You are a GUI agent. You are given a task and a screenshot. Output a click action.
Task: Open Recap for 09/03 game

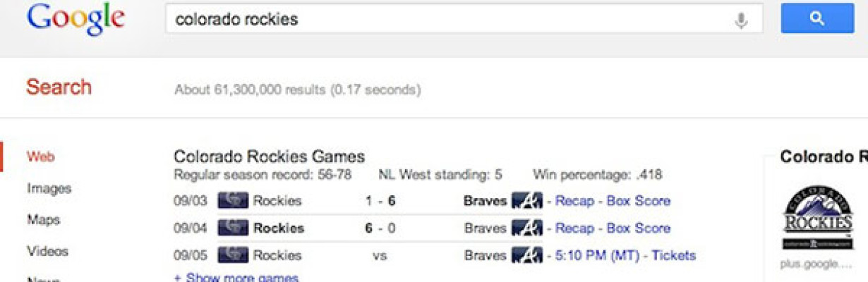click(574, 201)
